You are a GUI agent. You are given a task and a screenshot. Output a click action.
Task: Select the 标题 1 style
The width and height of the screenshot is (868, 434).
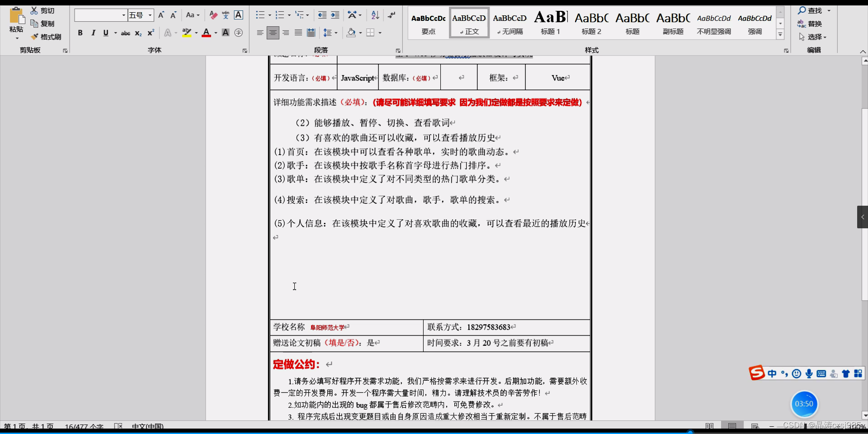551,23
